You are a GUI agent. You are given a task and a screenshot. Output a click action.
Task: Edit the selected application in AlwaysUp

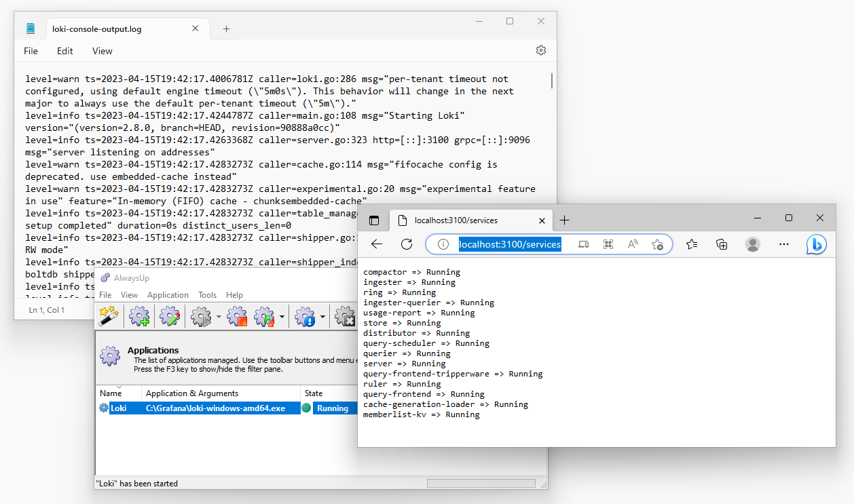tap(170, 316)
